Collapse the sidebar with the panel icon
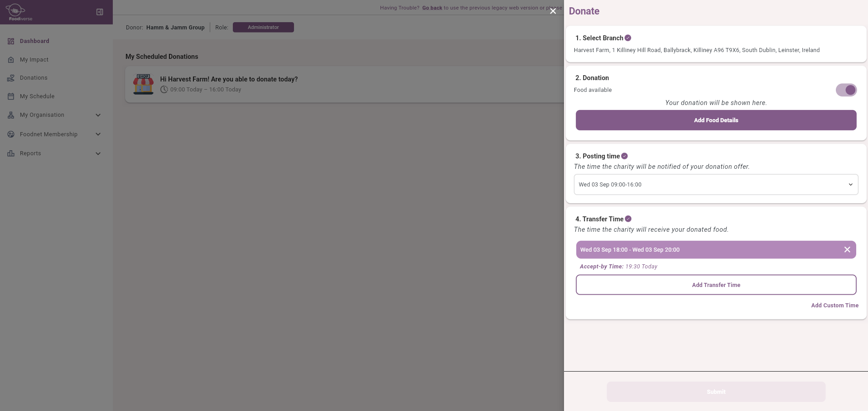The height and width of the screenshot is (411, 868). tap(100, 12)
